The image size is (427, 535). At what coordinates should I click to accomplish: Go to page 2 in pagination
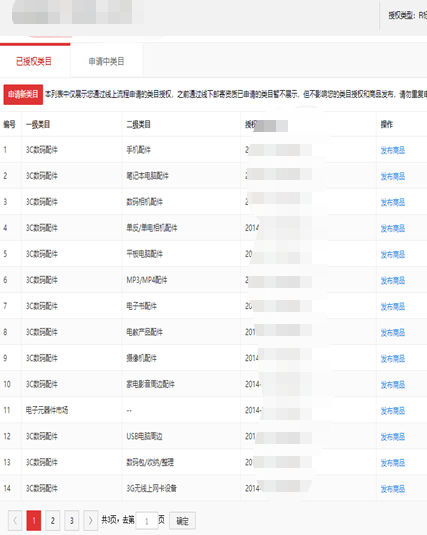[53, 520]
